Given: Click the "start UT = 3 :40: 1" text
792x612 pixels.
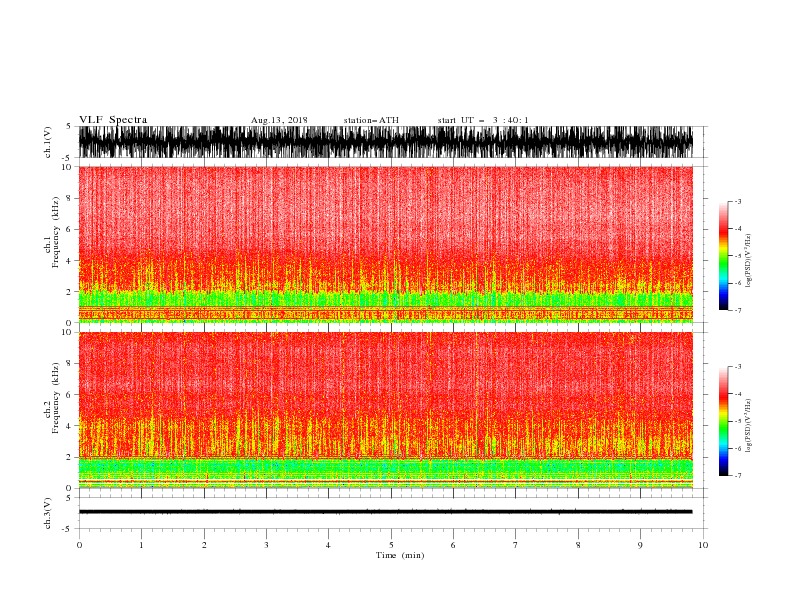Looking at the screenshot, I should [x=483, y=120].
